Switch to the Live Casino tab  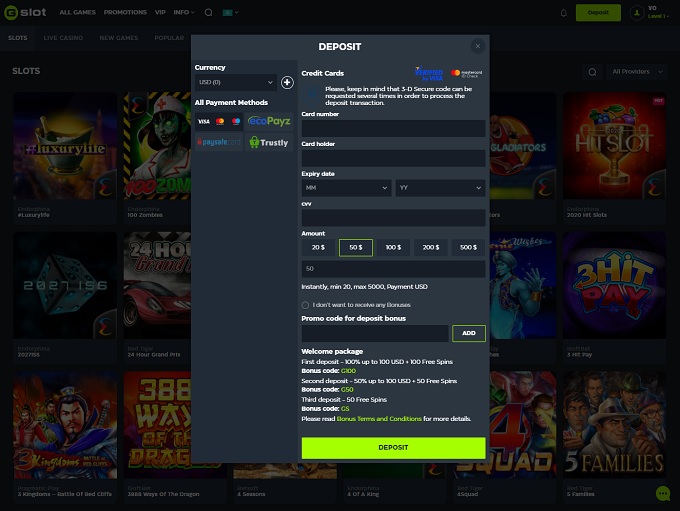click(x=63, y=38)
